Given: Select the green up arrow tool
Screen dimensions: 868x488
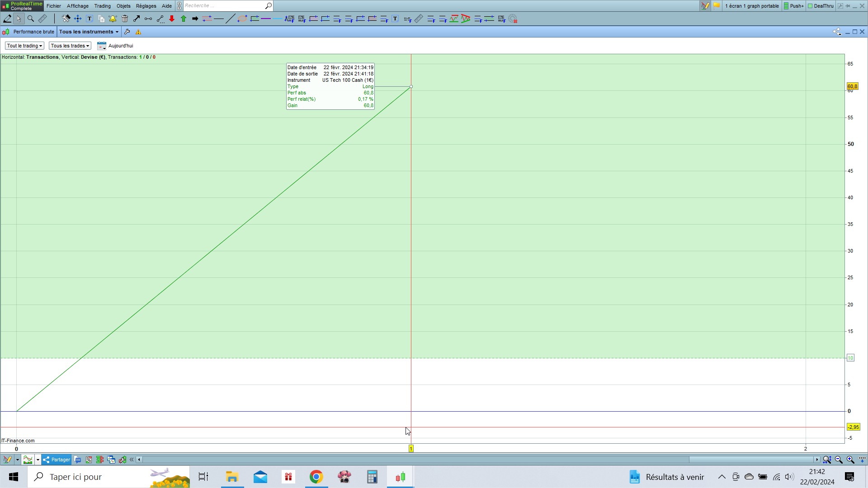Looking at the screenshot, I should tap(184, 19).
